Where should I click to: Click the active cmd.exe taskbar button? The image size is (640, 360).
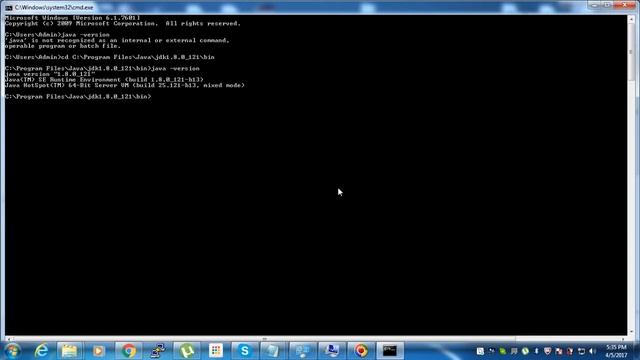(390, 351)
